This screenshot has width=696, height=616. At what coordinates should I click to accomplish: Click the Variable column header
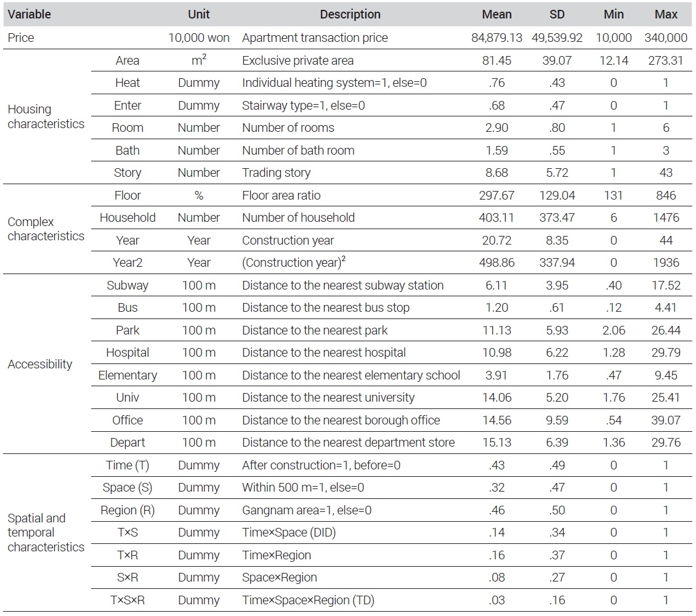[29, 14]
